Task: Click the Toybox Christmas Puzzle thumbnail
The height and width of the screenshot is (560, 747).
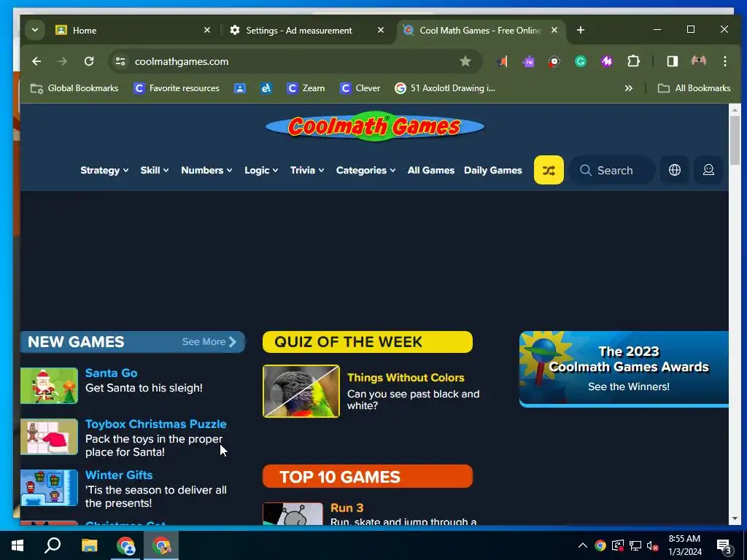Action: pyautogui.click(x=49, y=437)
